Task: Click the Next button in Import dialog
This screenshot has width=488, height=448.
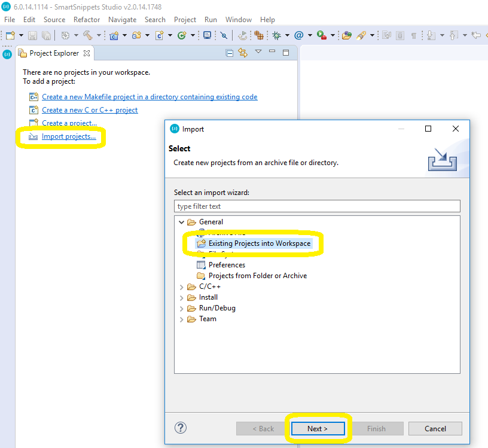Action: 318,429
